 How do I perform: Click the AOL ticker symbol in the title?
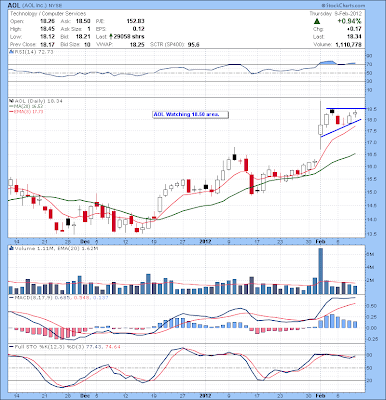click(15, 6)
